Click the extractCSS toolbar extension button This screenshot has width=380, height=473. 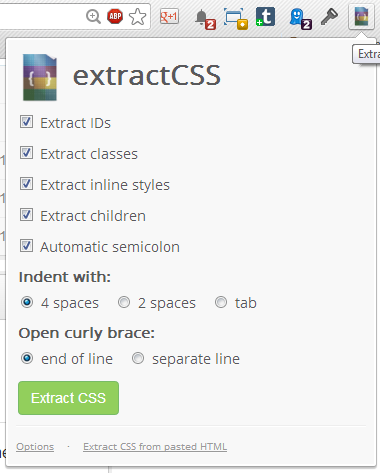361,16
